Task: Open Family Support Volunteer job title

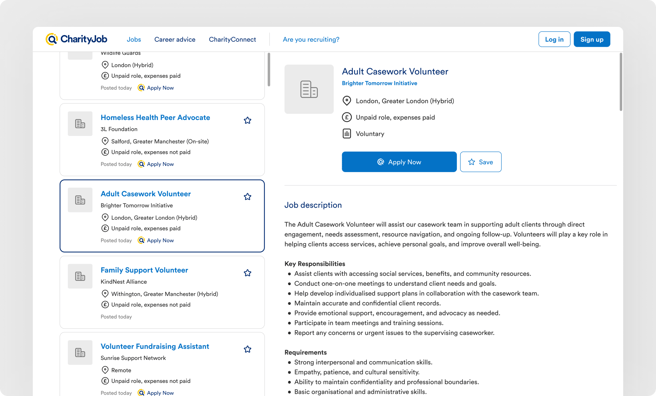Action: click(x=144, y=270)
